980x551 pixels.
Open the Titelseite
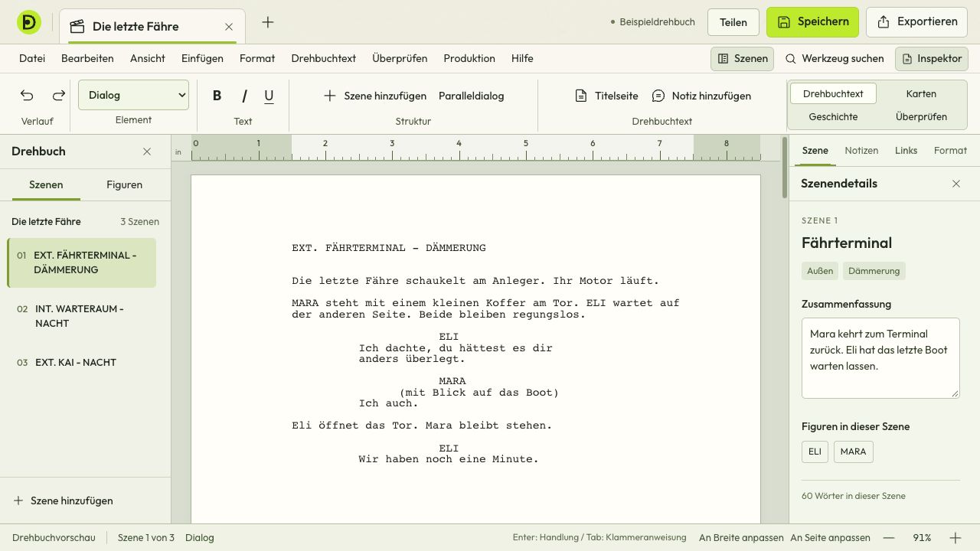(x=606, y=96)
